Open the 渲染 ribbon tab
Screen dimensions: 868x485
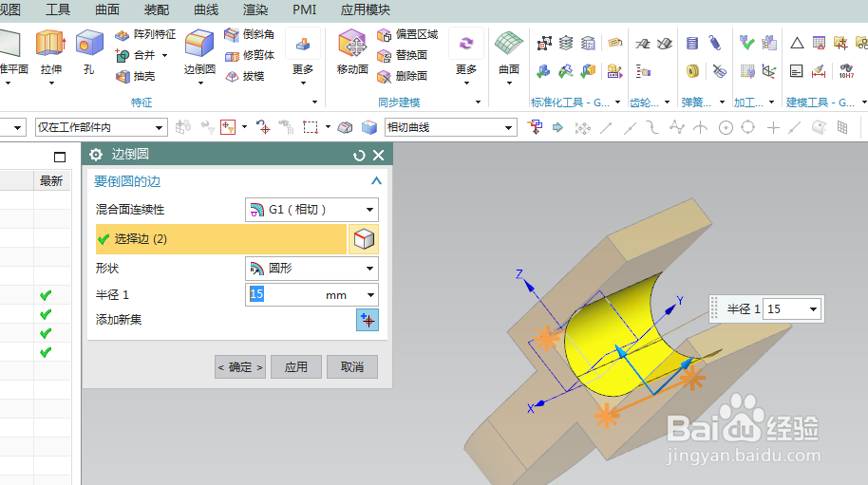pos(255,9)
